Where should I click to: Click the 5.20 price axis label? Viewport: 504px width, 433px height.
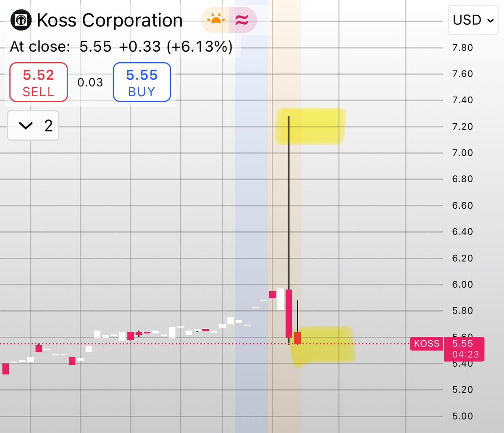pyautogui.click(x=462, y=390)
